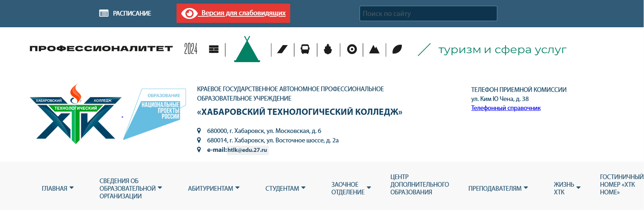Screen dimensions: 644x210
Task: Expand the ПРЕПОДАВАТЕЛЯМ dropdown arrow
Action: [x=526, y=188]
